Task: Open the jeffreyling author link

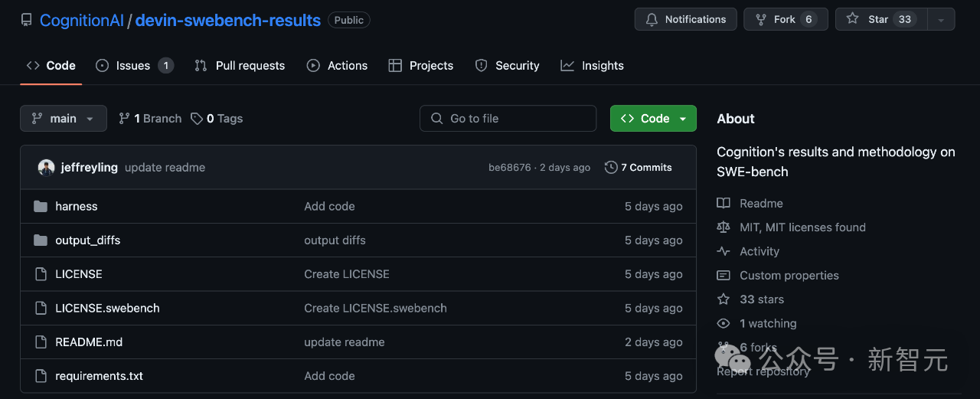Action: 90,168
